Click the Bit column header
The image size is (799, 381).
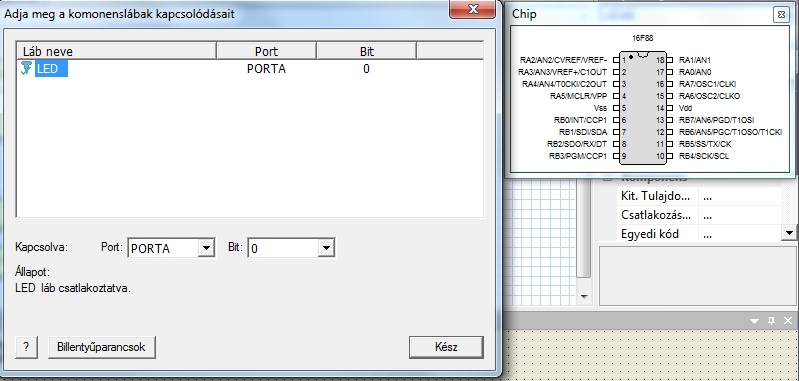(366, 51)
